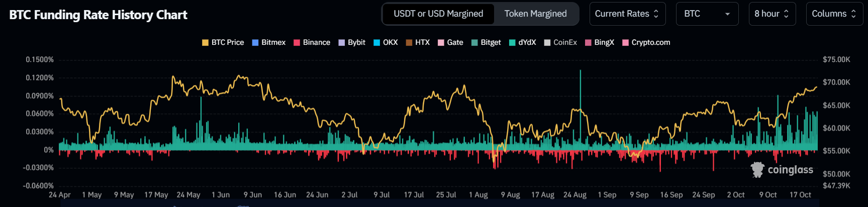
Task: Click the 0.0900% y-axis label
Action: [40, 96]
